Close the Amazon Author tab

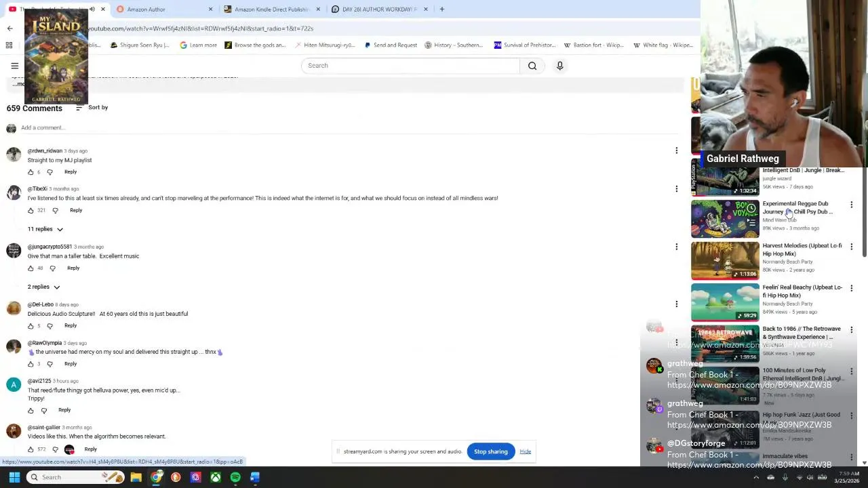[x=210, y=9]
